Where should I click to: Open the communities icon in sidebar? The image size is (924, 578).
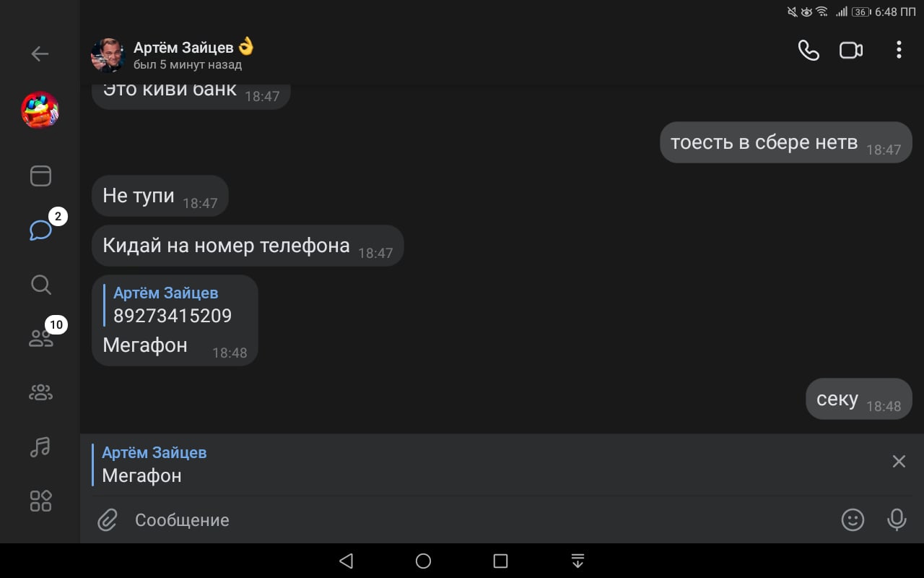coord(40,393)
